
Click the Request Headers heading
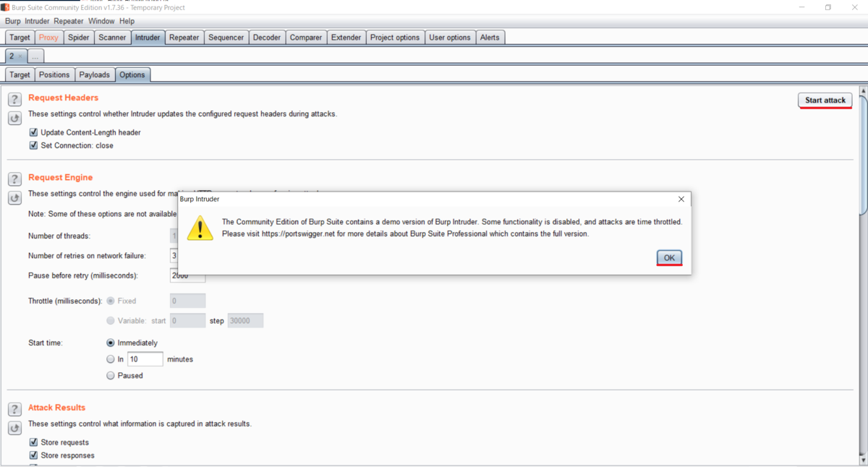pos(64,98)
